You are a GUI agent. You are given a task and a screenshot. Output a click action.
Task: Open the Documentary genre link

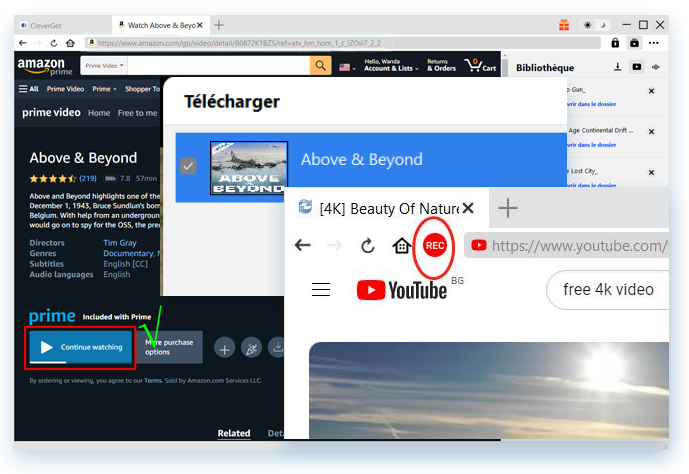point(128,253)
